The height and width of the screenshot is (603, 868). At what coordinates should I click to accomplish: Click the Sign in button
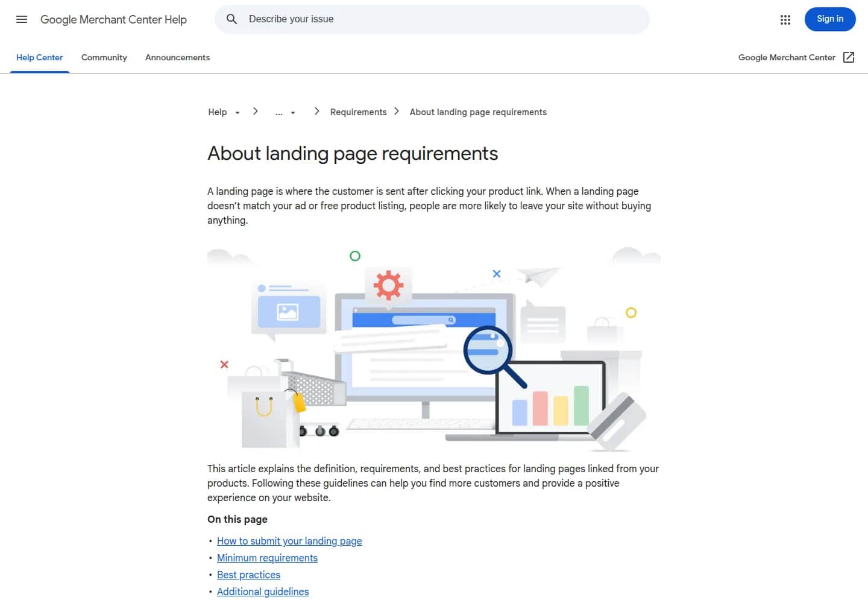point(830,19)
